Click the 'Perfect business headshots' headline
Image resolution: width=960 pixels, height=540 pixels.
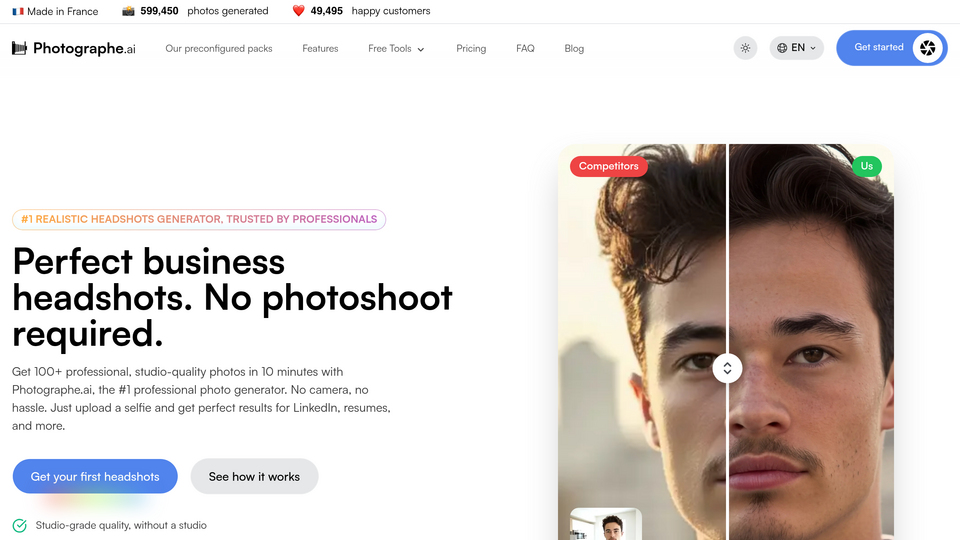(x=232, y=298)
